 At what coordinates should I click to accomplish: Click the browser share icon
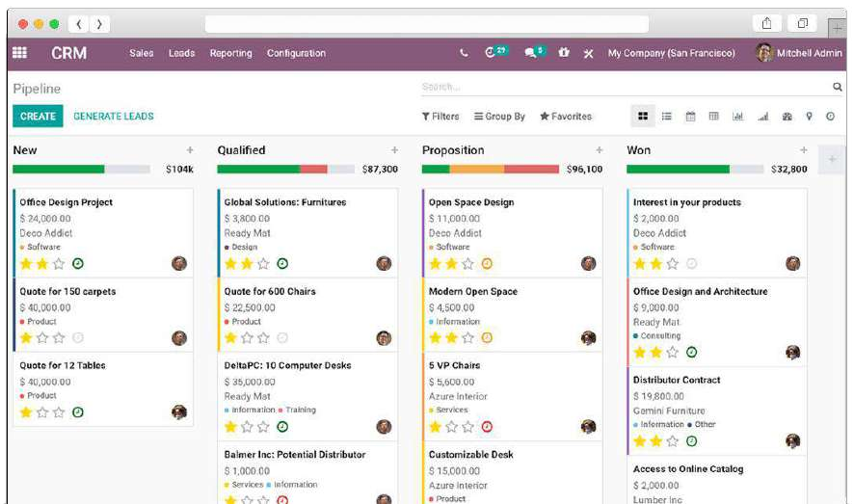click(x=767, y=23)
